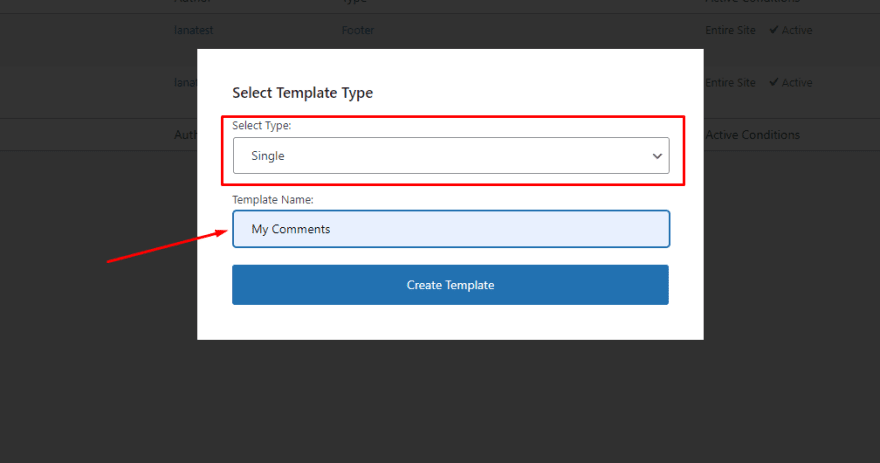The width and height of the screenshot is (880, 463).
Task: Click the Create Template button
Action: click(450, 285)
